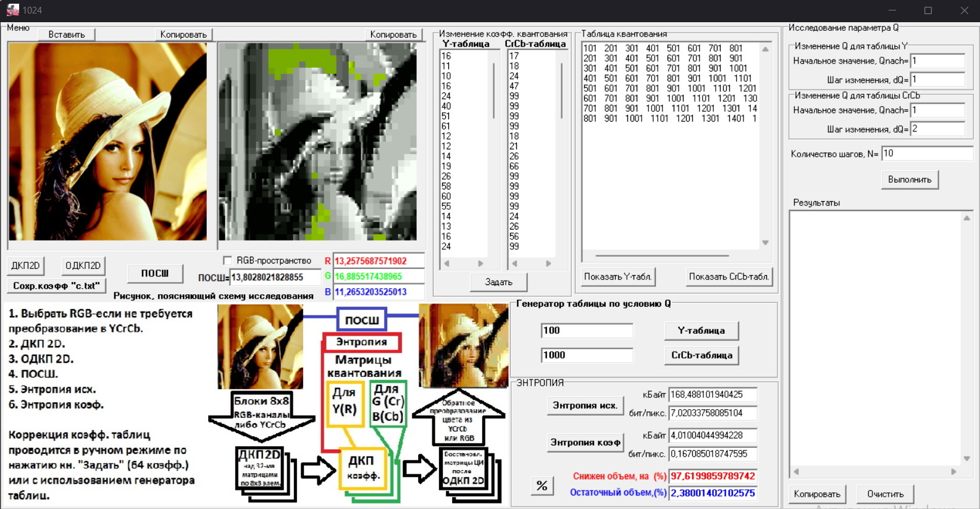Click the processed grayscale image
Screen dimensions: 980x509
pos(317,141)
